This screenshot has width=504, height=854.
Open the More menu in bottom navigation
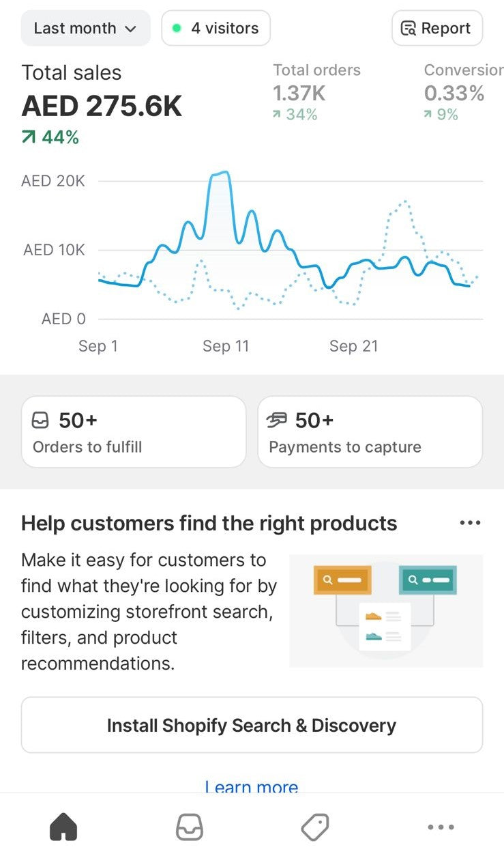point(441,827)
